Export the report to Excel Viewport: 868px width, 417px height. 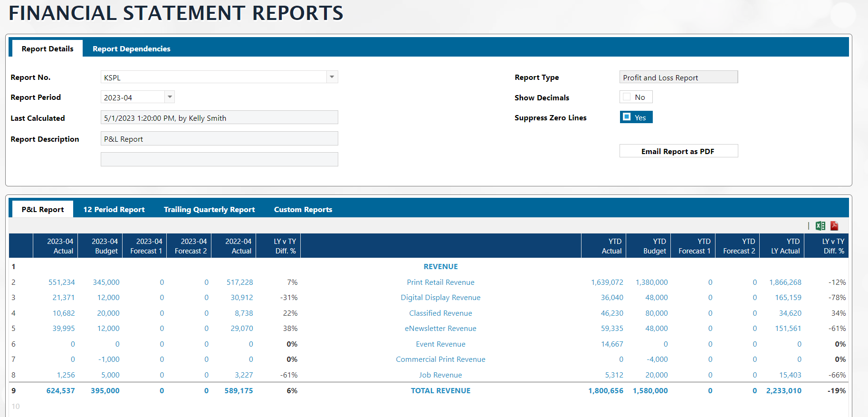click(x=820, y=226)
